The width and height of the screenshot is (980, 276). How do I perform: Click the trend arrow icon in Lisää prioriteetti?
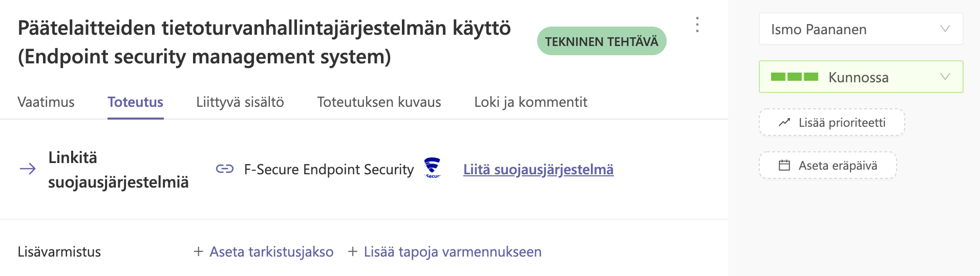point(784,123)
